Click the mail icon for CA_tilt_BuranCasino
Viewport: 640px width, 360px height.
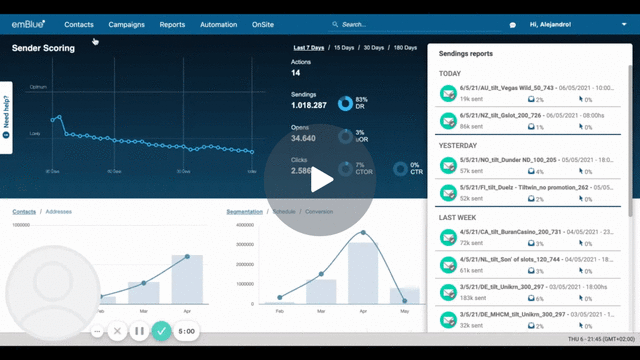(448, 238)
